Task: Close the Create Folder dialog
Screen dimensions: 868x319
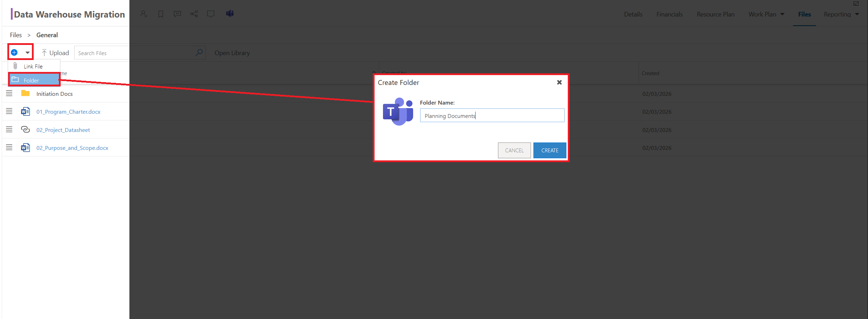Action: (x=559, y=82)
